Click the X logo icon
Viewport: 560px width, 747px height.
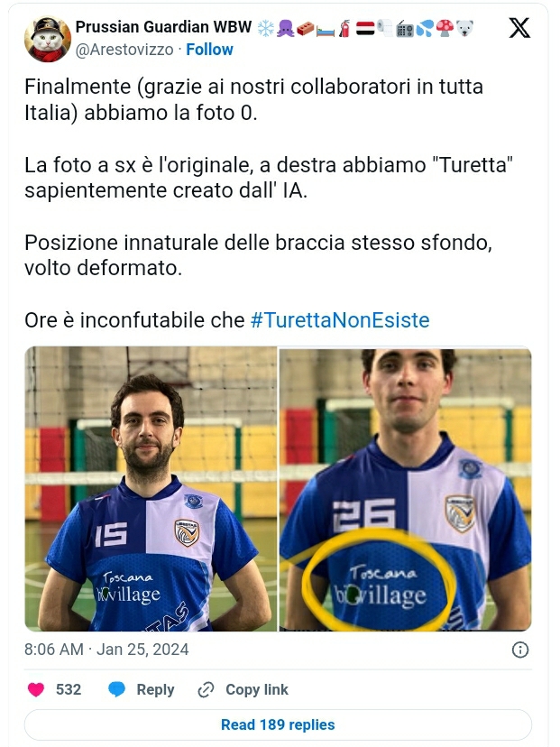(519, 28)
